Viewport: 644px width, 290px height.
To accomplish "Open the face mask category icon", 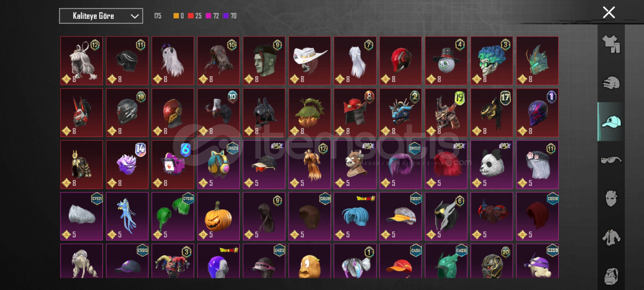I will click(x=611, y=199).
